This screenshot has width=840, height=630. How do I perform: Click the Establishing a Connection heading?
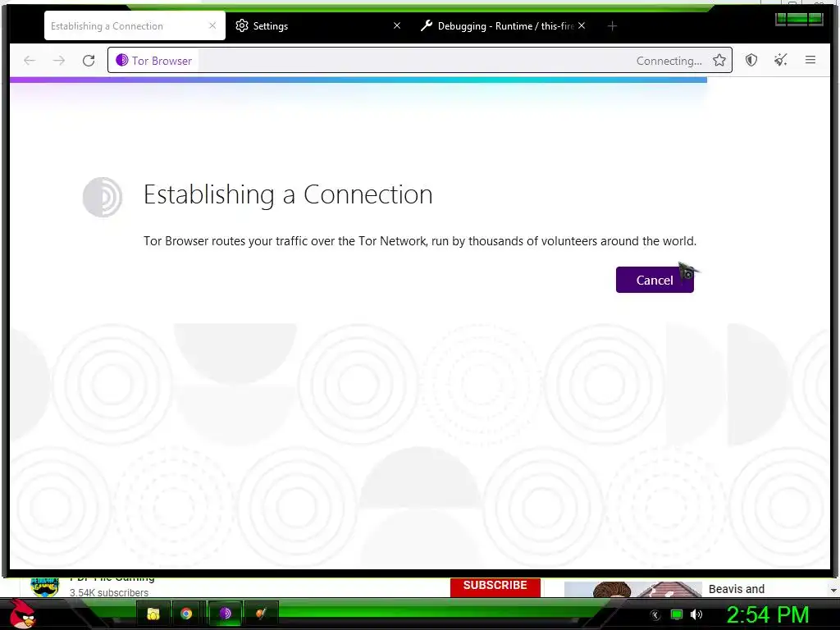pyautogui.click(x=288, y=194)
